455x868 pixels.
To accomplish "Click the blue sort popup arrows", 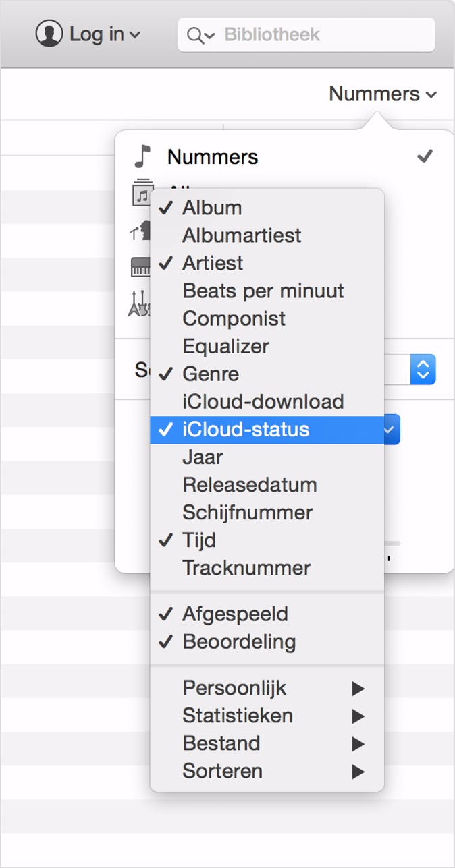I will tap(423, 369).
